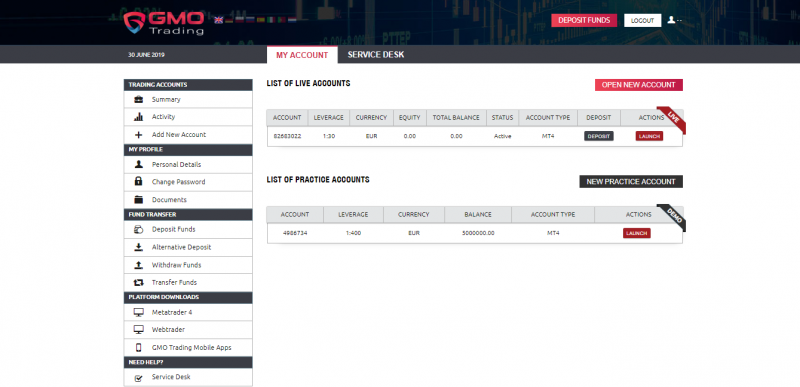This screenshot has height=387, width=800.
Task: Click the Total Balance column header
Action: 456,117
